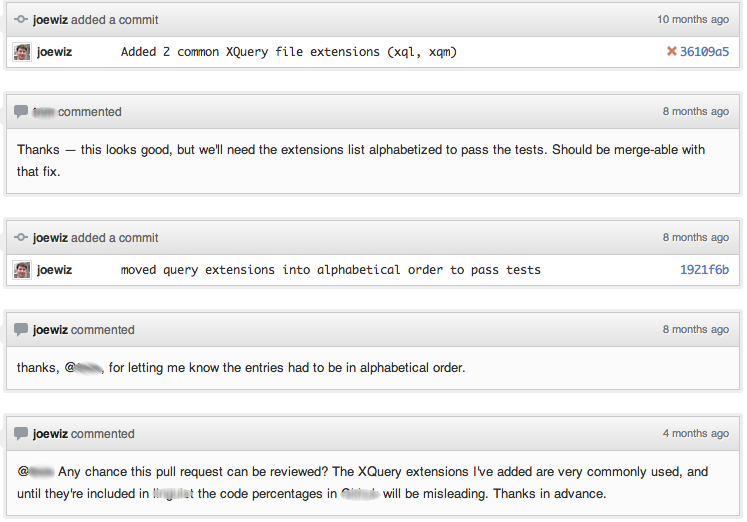
Task: Click joewiz author name beside the 36109a5 commit
Action: (54, 52)
